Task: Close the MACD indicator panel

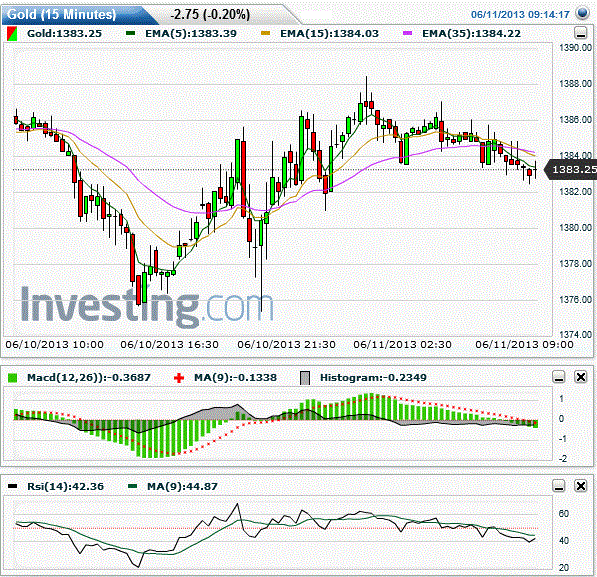Action: click(581, 377)
